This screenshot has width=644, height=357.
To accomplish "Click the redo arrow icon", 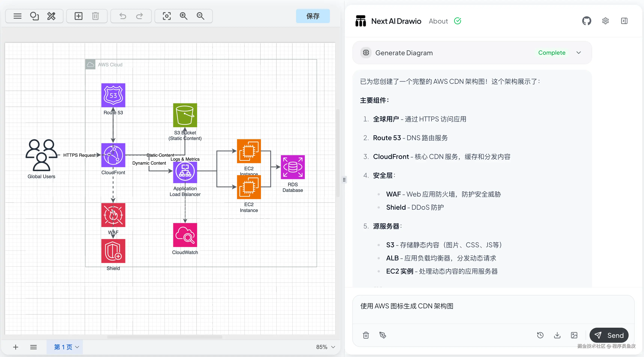I will click(140, 16).
